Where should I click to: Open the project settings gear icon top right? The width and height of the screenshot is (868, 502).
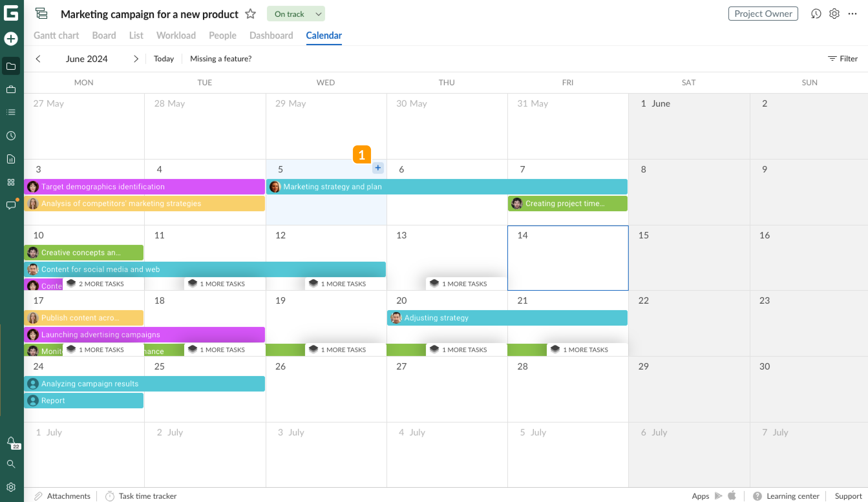click(834, 14)
